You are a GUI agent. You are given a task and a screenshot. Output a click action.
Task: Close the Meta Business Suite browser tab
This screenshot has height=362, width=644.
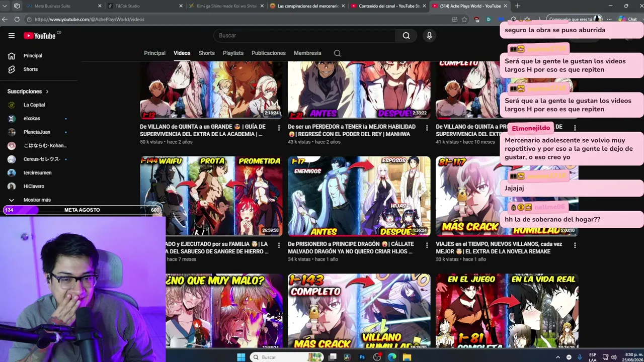coord(100,6)
